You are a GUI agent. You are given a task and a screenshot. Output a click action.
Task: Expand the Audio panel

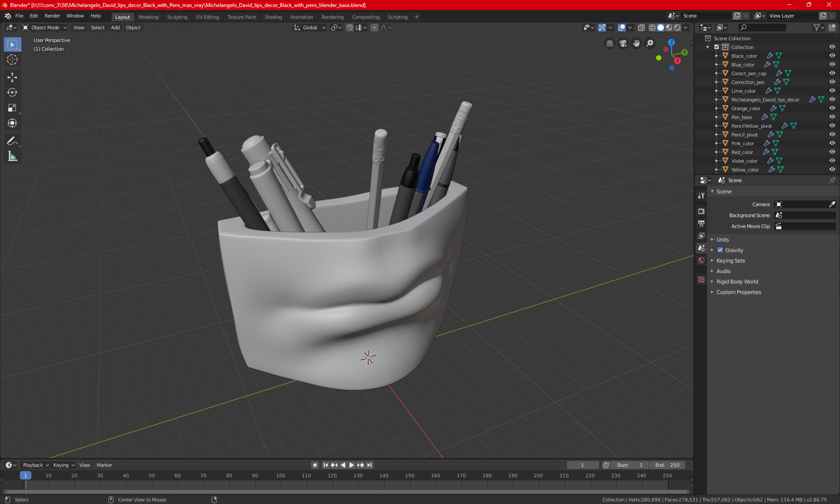[x=723, y=271]
